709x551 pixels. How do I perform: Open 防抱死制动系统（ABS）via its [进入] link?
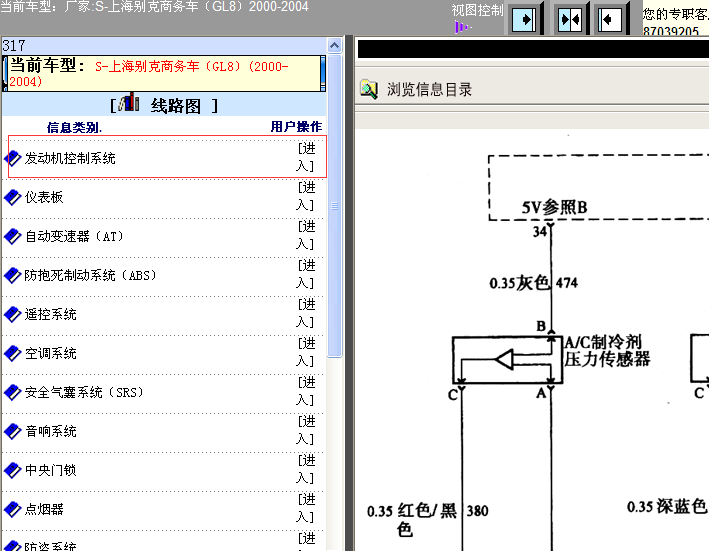pyautogui.click(x=306, y=274)
